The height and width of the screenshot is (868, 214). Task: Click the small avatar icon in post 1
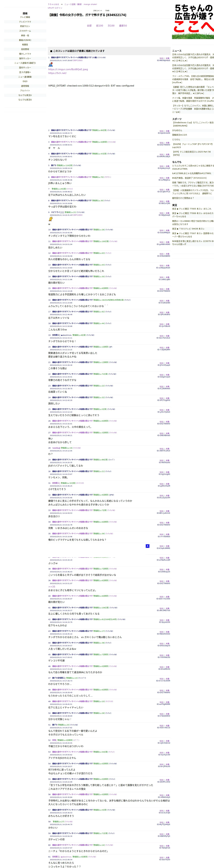51,64
